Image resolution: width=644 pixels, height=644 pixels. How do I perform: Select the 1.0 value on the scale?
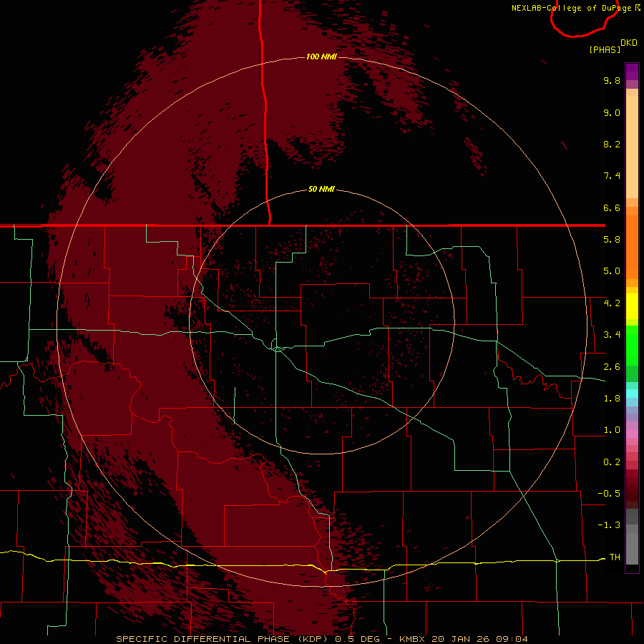[x=612, y=430]
